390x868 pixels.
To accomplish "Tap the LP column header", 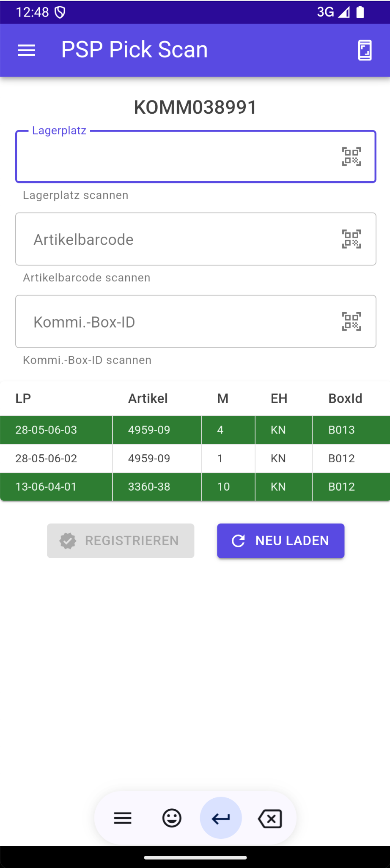I will click(23, 399).
